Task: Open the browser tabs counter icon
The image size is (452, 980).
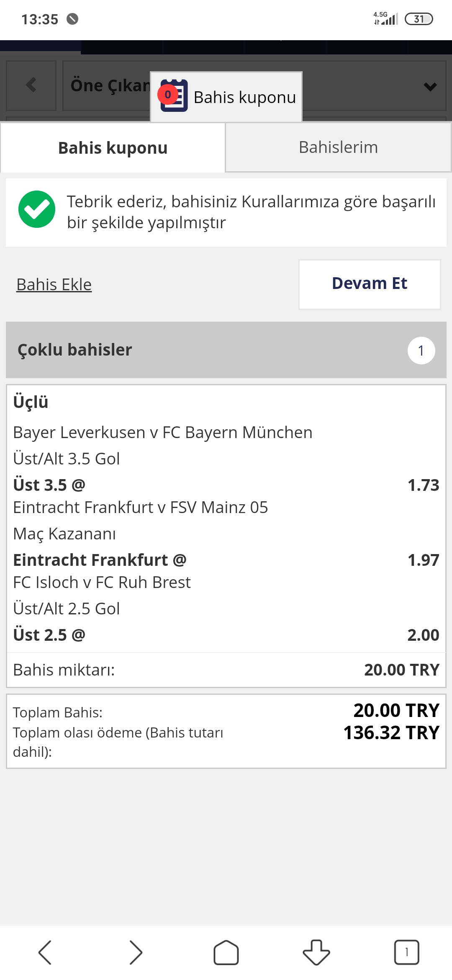Action: click(406, 952)
